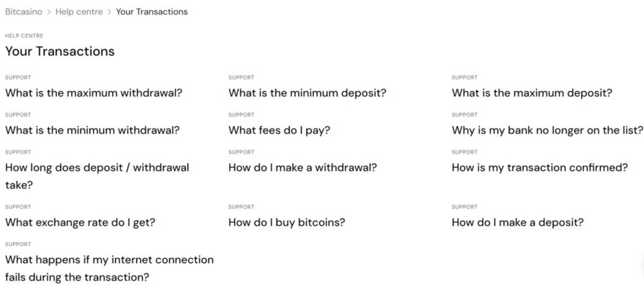Open the internet connection fails question
The image size is (644, 290).
109,268
